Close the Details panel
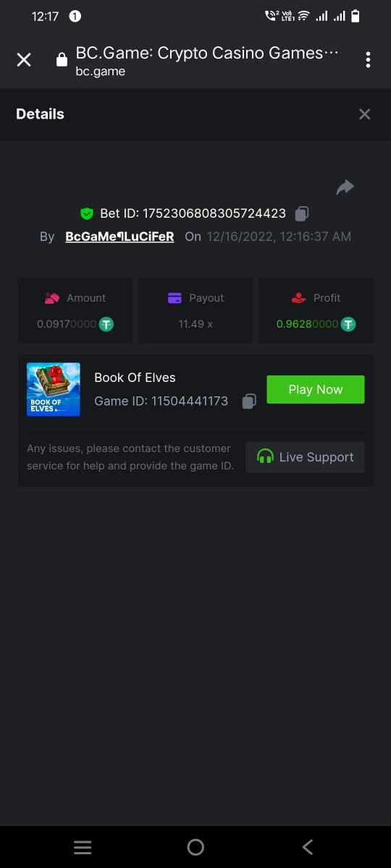Viewport: 391px width, 868px height. [x=365, y=114]
